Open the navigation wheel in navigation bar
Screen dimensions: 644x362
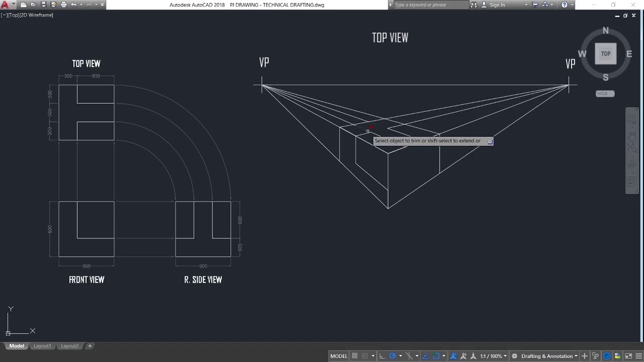(632, 119)
